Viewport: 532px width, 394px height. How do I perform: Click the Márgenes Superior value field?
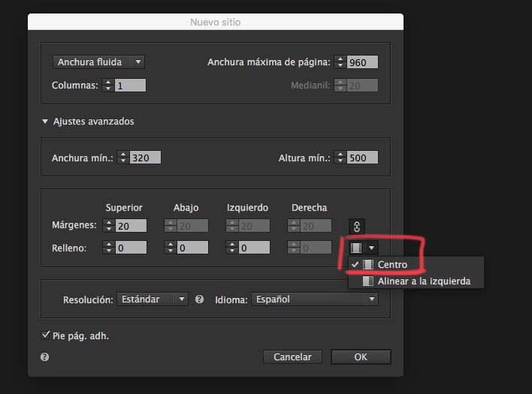tap(131, 226)
